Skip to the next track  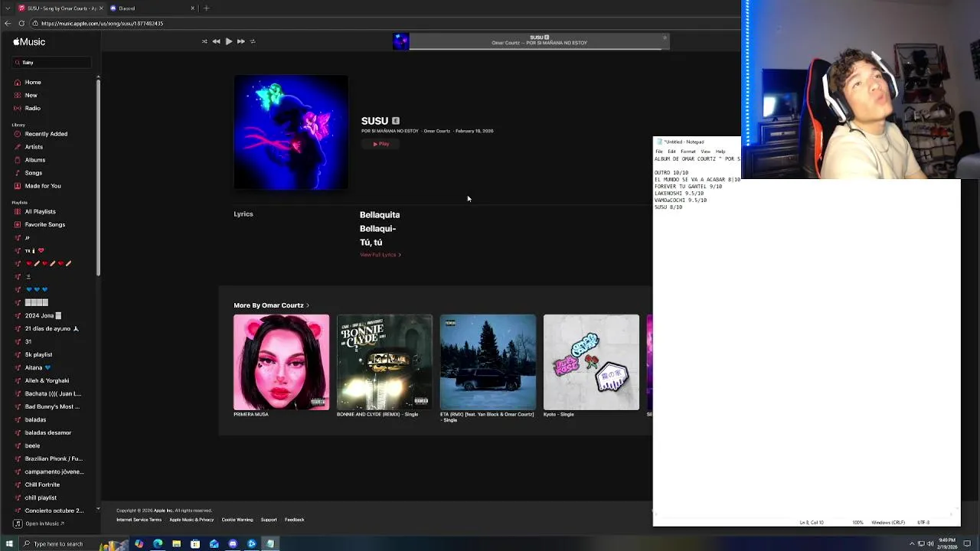(x=240, y=41)
